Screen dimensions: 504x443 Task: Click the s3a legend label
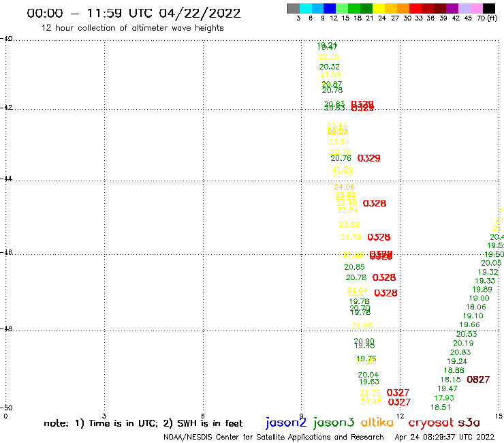pos(469,423)
